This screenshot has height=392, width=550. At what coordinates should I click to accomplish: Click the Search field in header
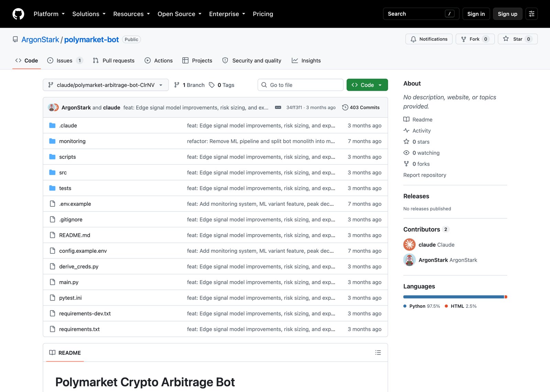click(x=421, y=14)
